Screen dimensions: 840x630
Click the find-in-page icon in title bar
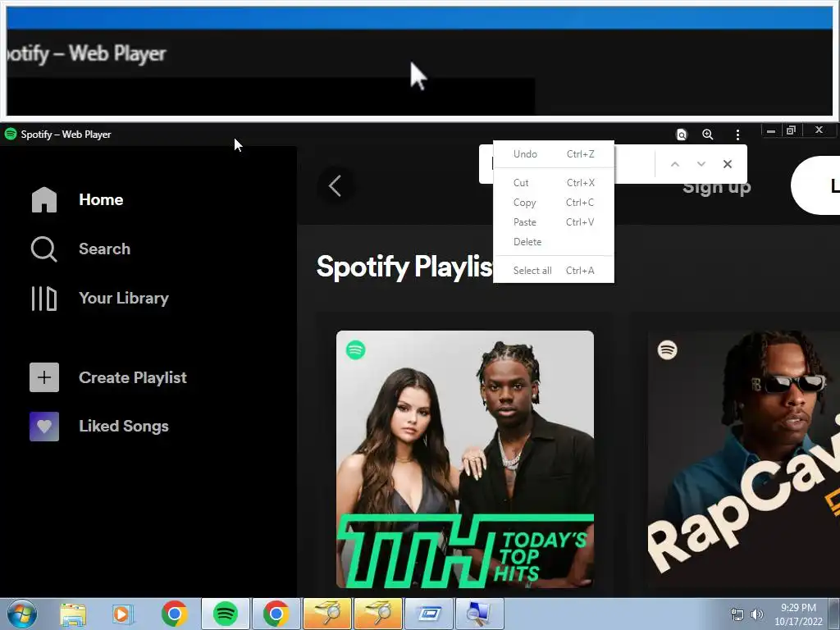pos(682,135)
